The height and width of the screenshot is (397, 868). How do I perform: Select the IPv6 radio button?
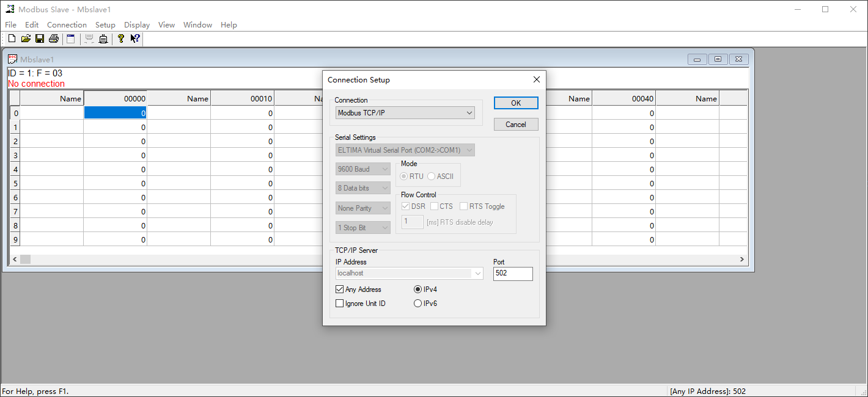coord(418,304)
